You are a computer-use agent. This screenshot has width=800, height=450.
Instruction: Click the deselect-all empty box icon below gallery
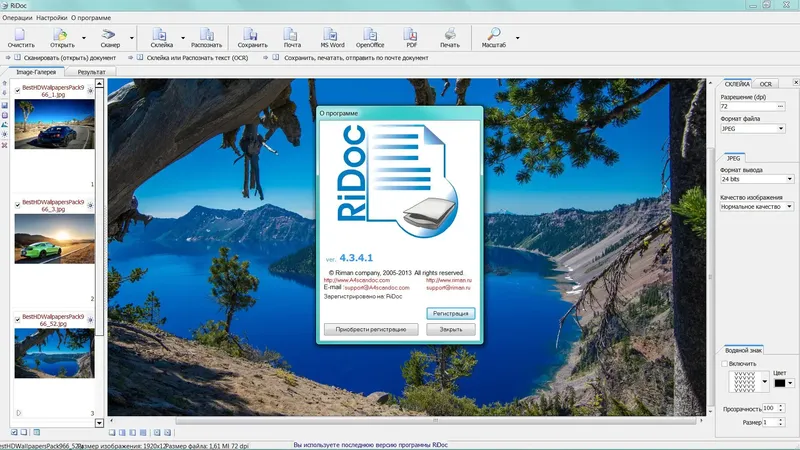tap(24, 432)
